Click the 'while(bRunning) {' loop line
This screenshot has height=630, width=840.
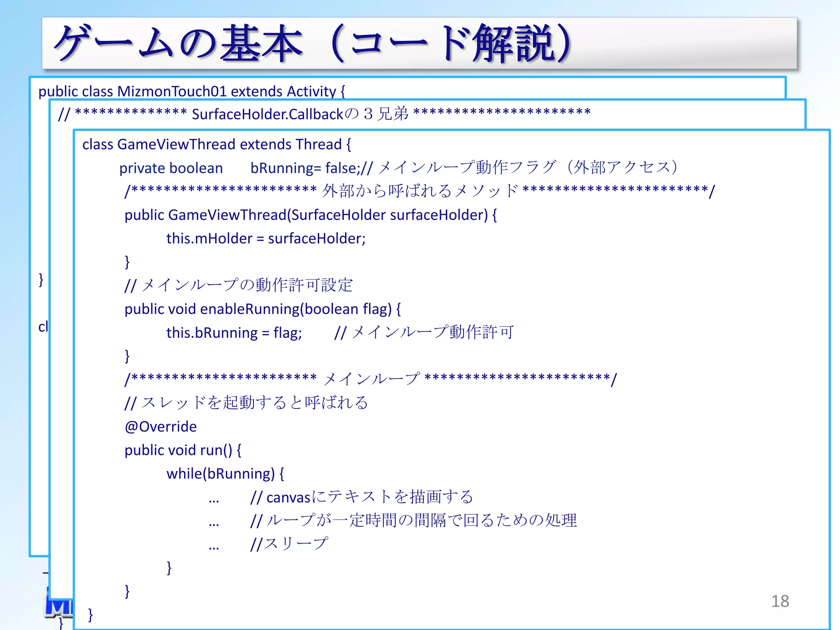click(x=225, y=474)
